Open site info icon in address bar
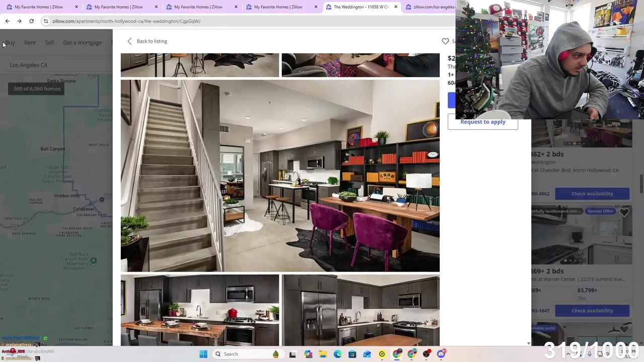 coord(46,21)
